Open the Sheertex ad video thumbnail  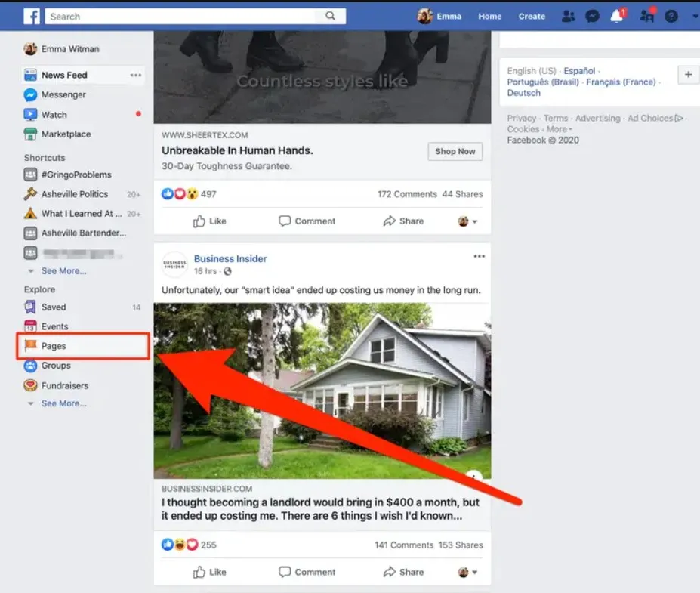[322, 77]
